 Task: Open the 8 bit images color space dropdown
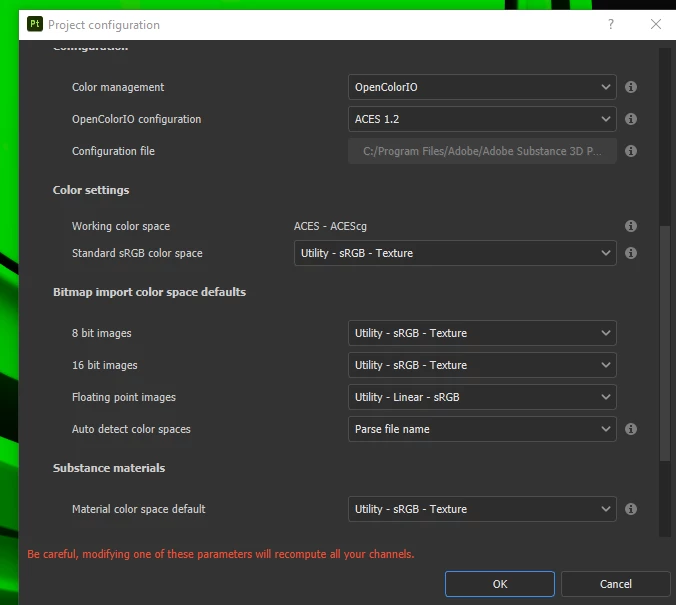(482, 333)
